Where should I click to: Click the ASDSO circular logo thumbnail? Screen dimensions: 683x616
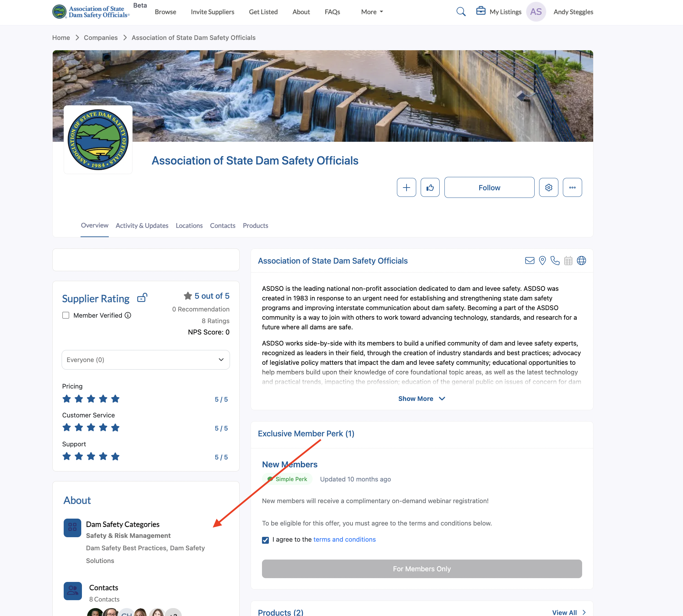(98, 140)
